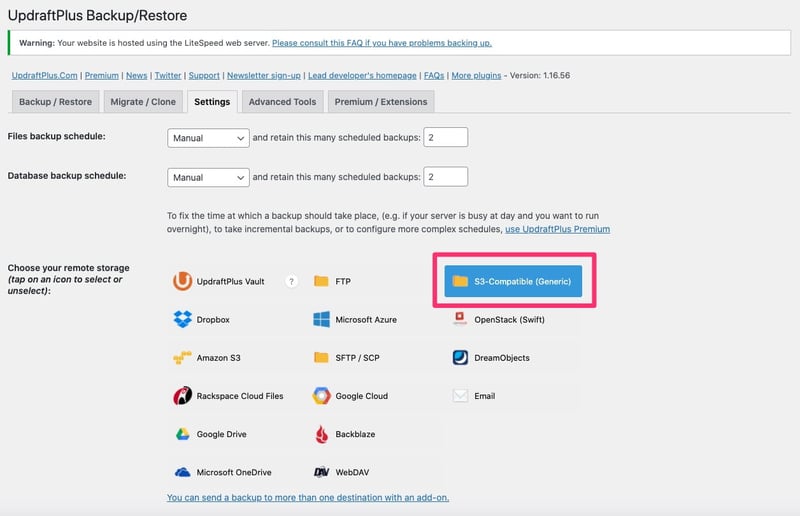Pick Microsoft OneDrive storage option
The width and height of the screenshot is (800, 516).
(x=182, y=472)
